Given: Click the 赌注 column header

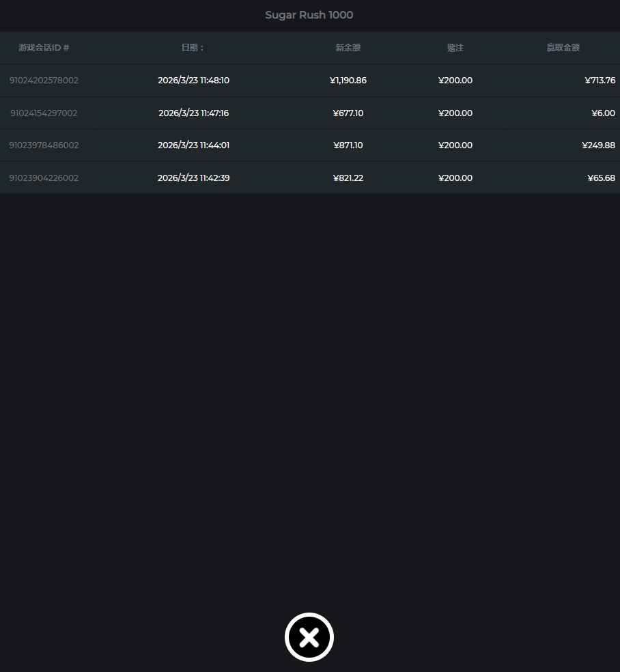Looking at the screenshot, I should (455, 48).
